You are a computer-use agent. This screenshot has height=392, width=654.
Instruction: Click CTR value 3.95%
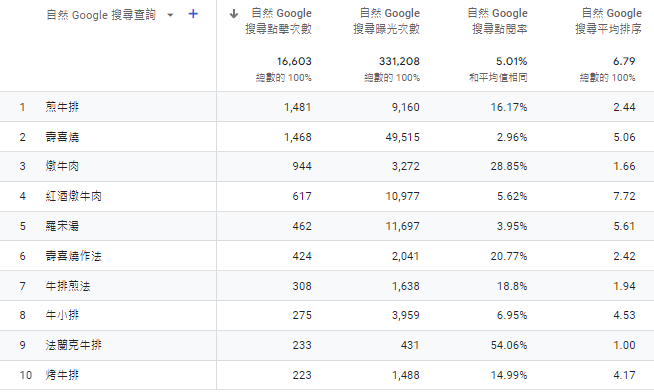coord(512,226)
